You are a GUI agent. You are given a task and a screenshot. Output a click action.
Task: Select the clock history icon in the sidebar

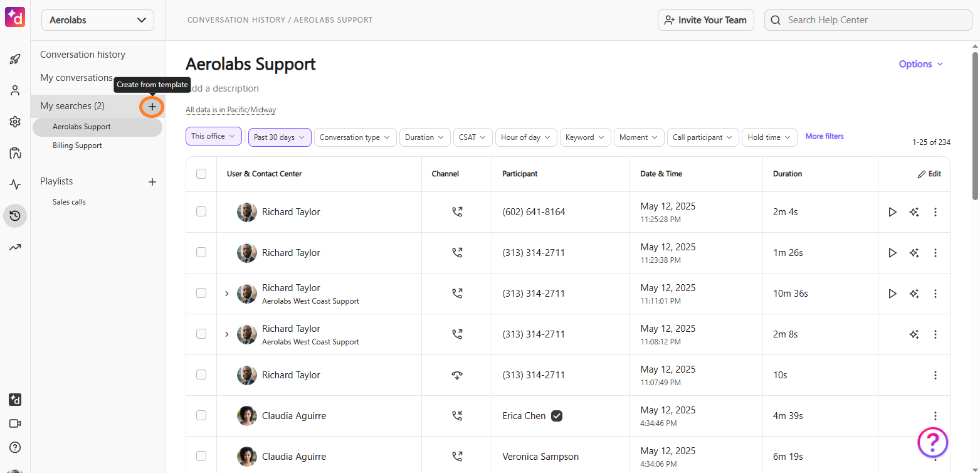(15, 216)
